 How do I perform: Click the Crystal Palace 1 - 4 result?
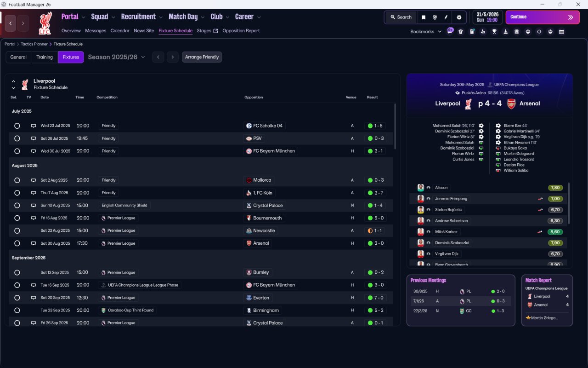point(375,206)
